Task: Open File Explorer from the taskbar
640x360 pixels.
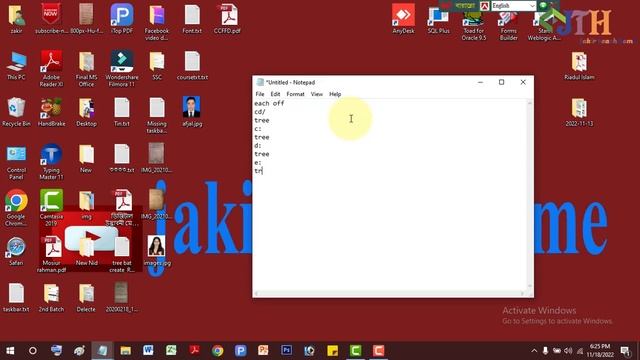Action: (x=125, y=351)
